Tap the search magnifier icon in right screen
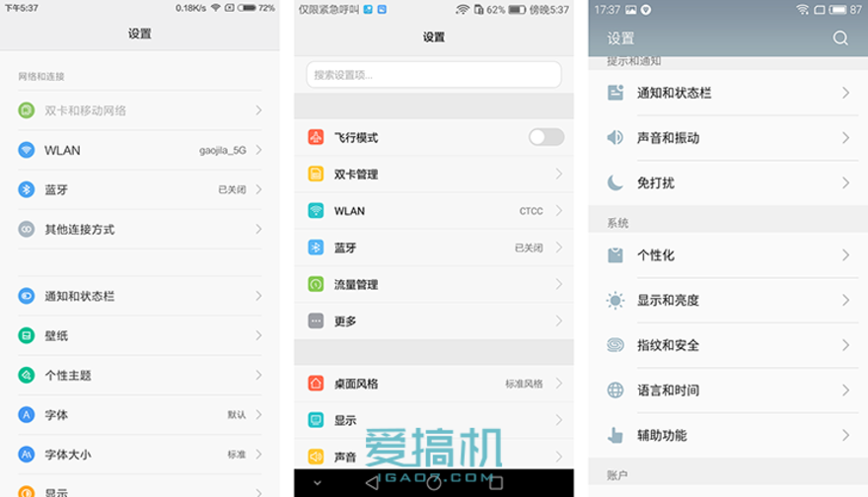The image size is (868, 497). (840, 38)
